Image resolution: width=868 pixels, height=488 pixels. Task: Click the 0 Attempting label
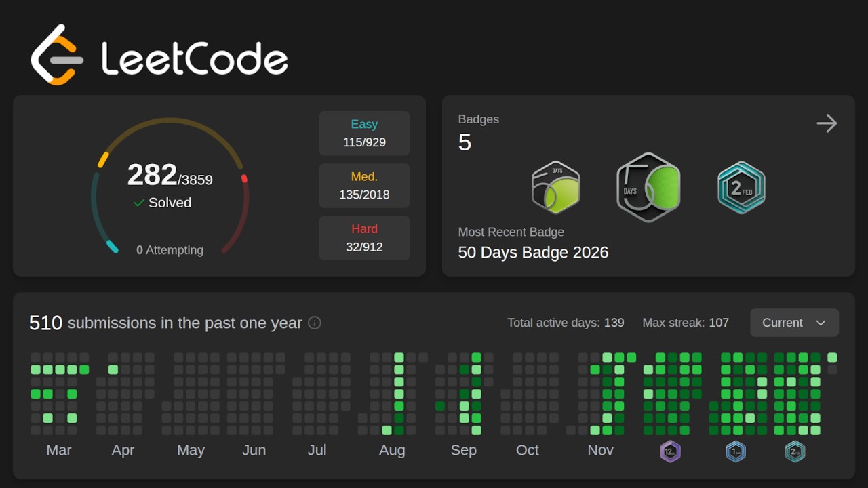(170, 250)
